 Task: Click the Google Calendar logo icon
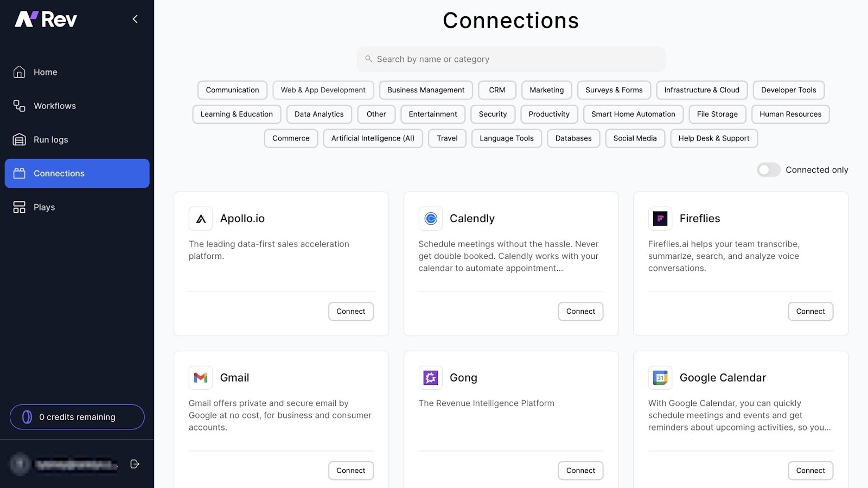660,378
